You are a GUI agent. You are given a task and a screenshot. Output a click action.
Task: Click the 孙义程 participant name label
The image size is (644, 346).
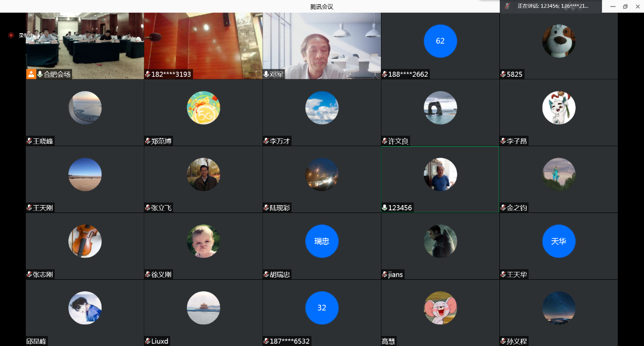point(516,341)
